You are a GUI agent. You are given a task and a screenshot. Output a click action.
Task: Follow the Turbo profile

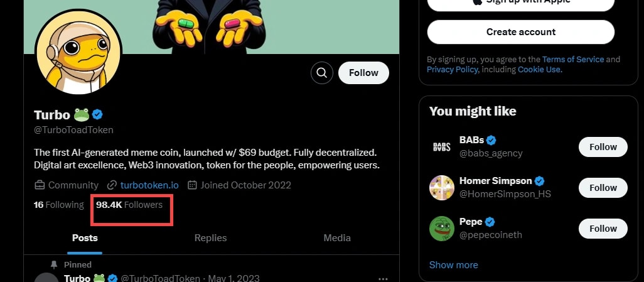coord(363,73)
